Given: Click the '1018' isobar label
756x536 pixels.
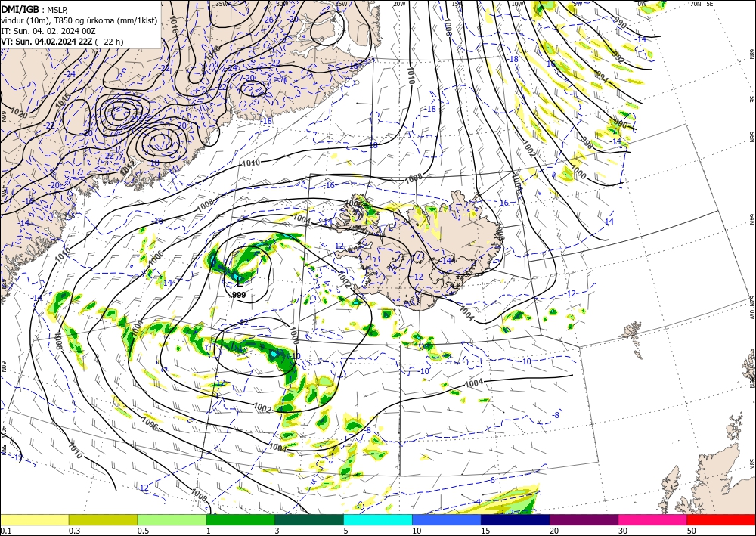Looking at the screenshot, I should [x=212, y=54].
